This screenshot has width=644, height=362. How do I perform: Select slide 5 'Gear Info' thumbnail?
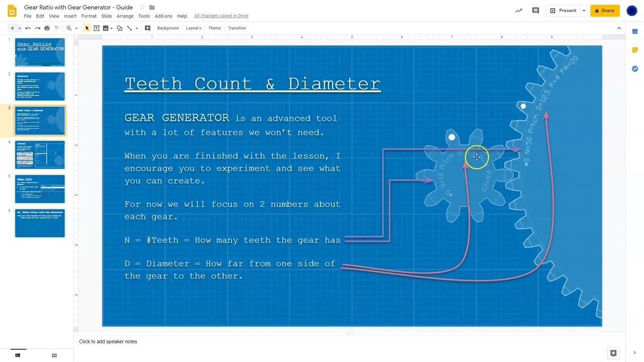coord(40,189)
